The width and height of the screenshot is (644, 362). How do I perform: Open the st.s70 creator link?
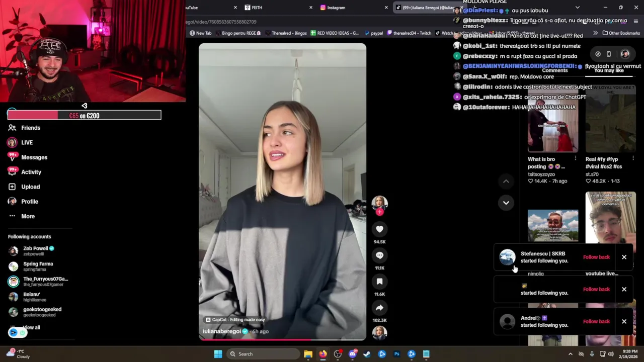pos(592,174)
